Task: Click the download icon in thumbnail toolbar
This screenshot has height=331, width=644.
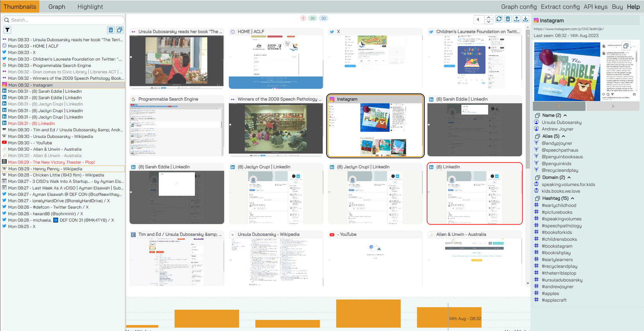Action: [x=525, y=19]
